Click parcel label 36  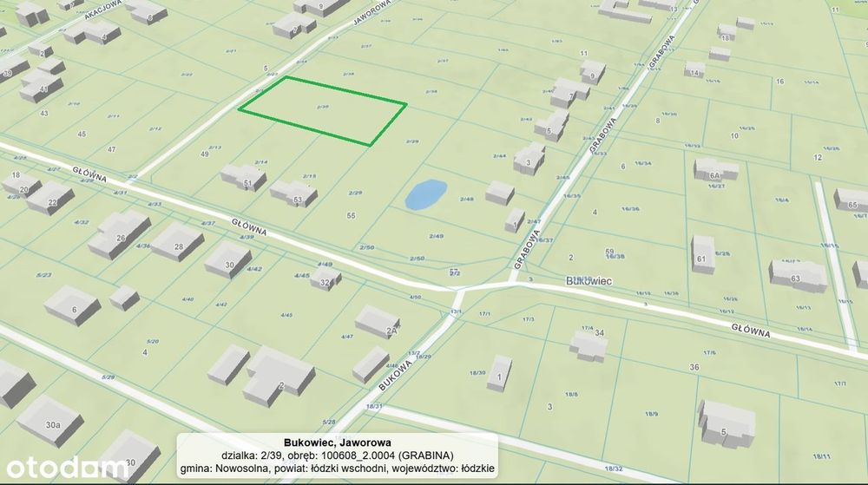pos(694,367)
